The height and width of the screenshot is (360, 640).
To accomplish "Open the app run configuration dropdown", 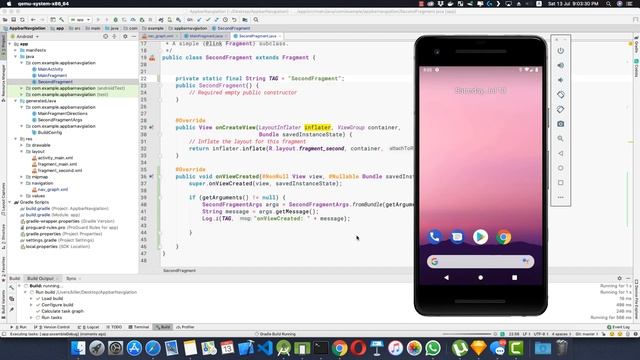I will tap(80, 20).
